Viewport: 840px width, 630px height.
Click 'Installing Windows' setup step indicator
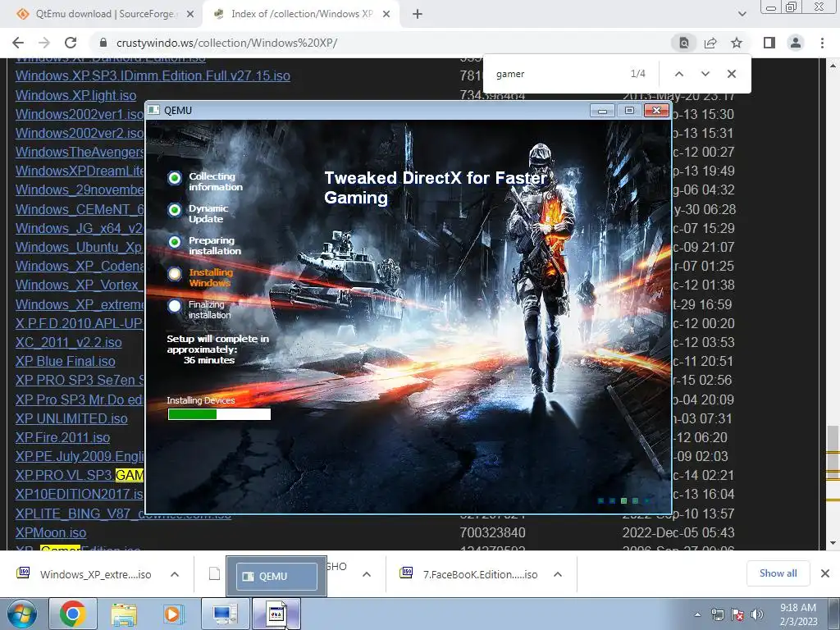[175, 274]
